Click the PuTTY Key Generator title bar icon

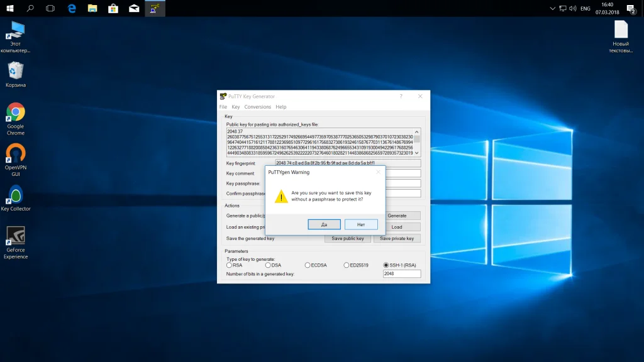click(223, 96)
